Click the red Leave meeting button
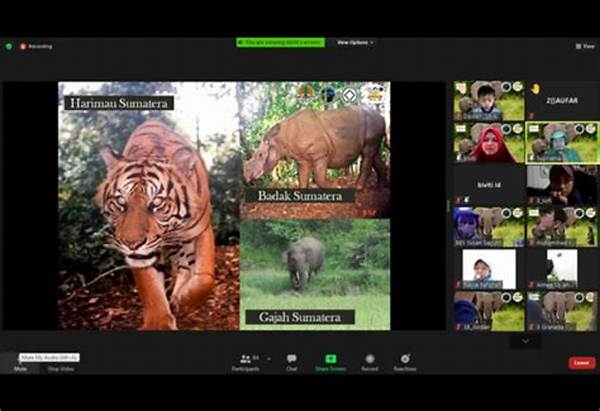 tap(582, 363)
